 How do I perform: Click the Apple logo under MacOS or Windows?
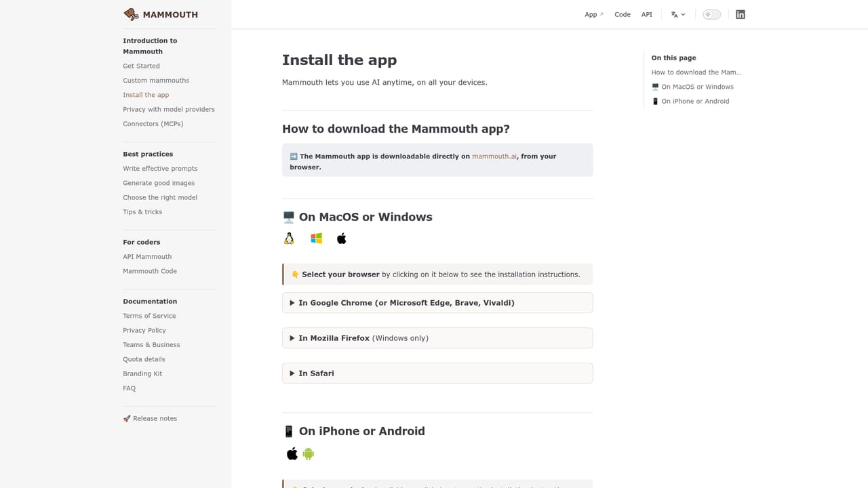(342, 239)
